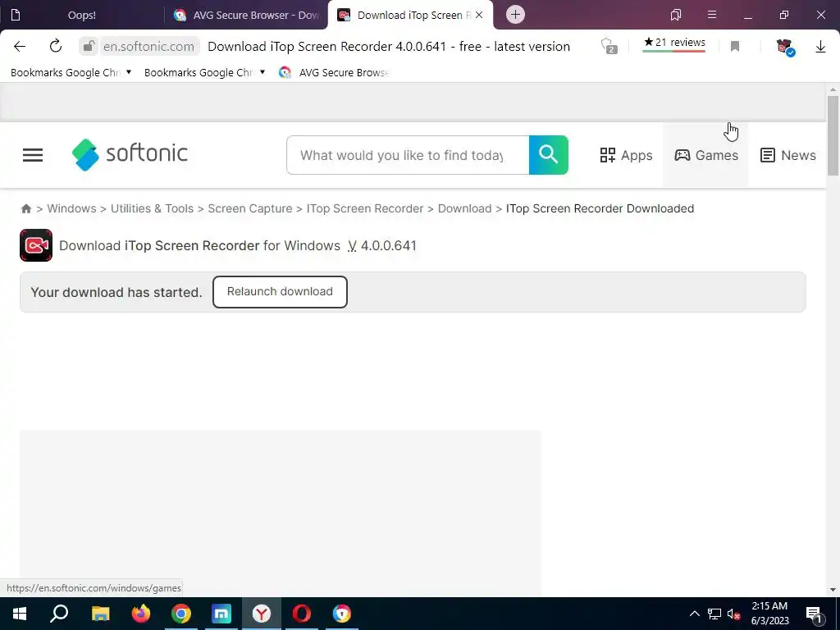Open the Apps section
The height and width of the screenshot is (630, 840).
click(x=626, y=155)
